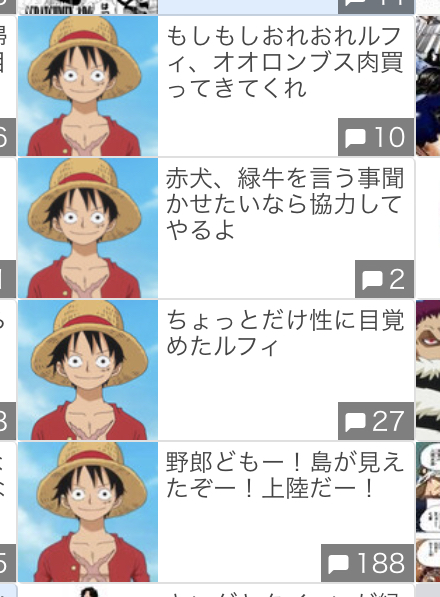Click the comment count badge showing 10

click(376, 137)
